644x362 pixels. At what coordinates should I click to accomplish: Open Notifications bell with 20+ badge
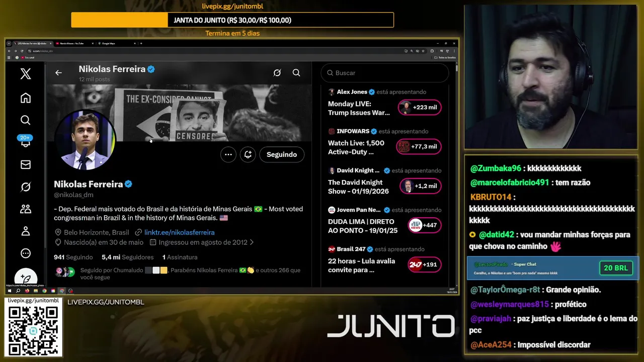point(25,141)
